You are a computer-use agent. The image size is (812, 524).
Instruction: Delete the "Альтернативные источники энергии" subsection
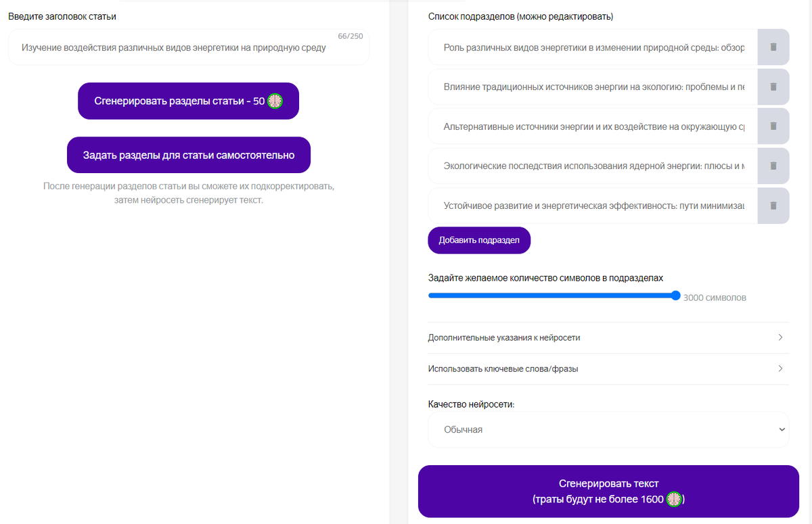tap(773, 126)
